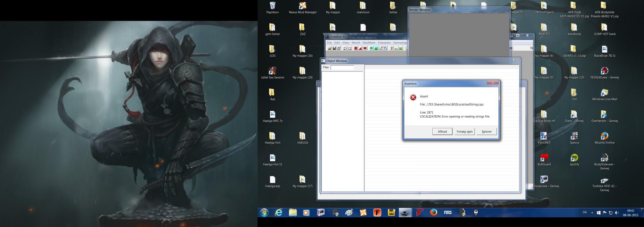Select the BodySlide.exe - Genvej shortcut

(x=604, y=162)
